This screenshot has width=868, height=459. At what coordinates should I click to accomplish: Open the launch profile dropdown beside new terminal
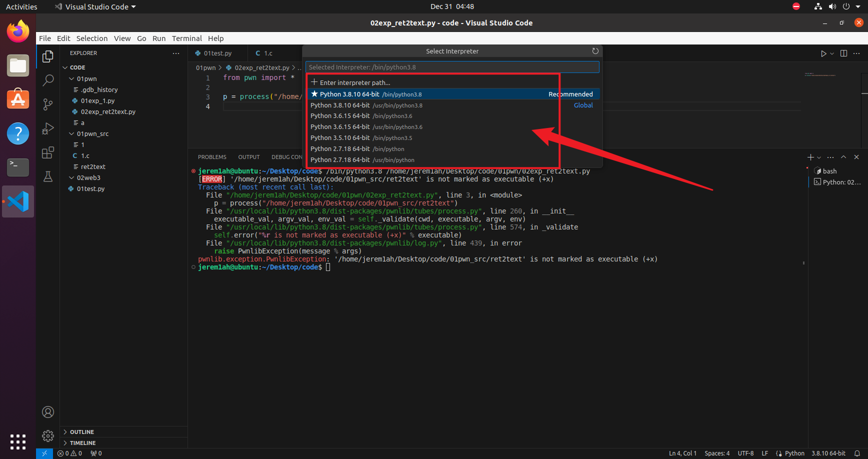819,157
